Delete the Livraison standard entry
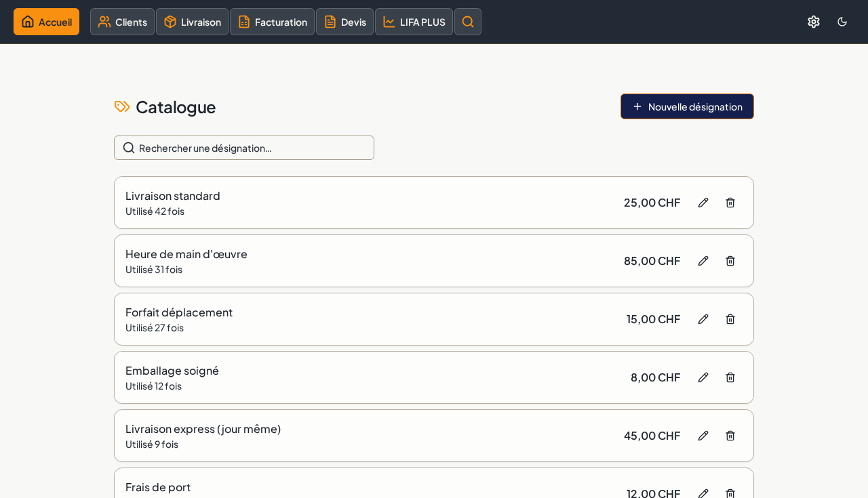Screen dimensions: 868x498 pos(730,203)
